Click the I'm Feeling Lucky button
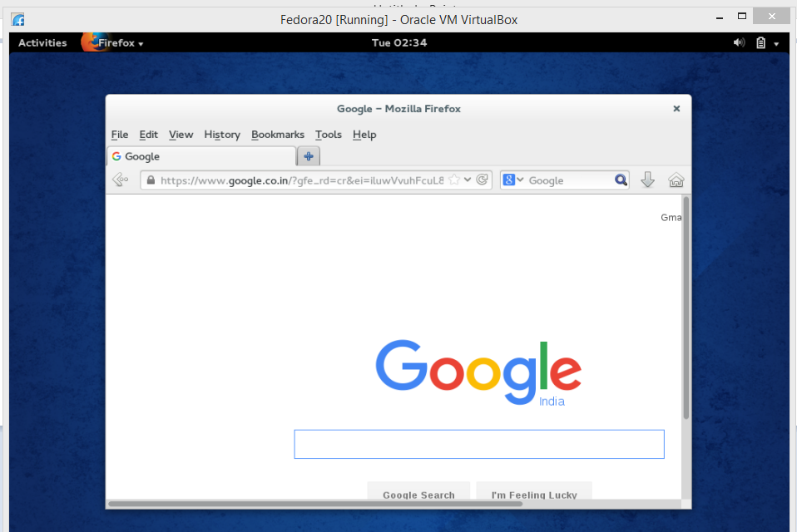This screenshot has width=797, height=532. click(x=534, y=491)
